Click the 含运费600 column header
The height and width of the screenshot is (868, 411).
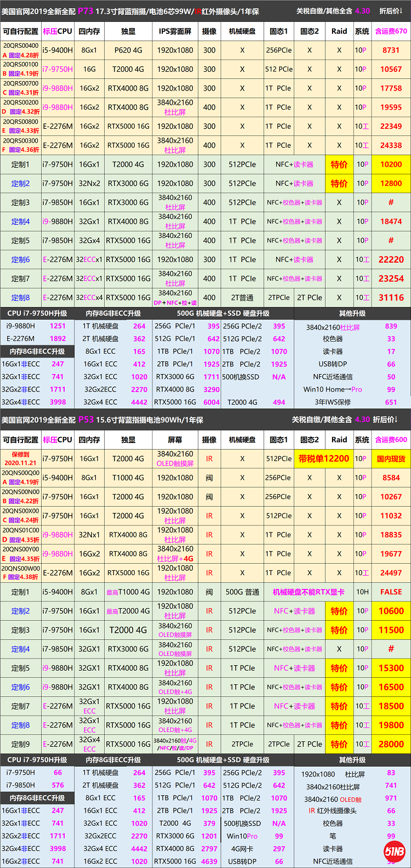(x=391, y=439)
